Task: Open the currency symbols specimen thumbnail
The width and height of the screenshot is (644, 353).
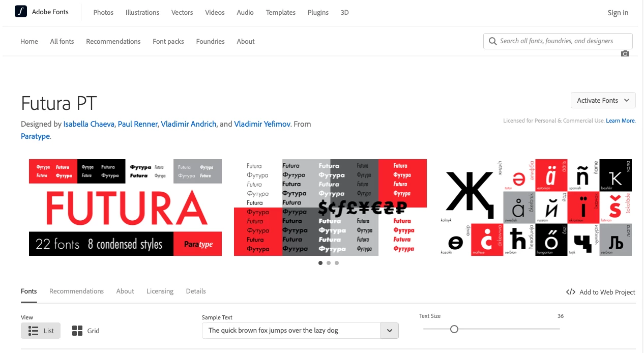Action: coord(330,208)
